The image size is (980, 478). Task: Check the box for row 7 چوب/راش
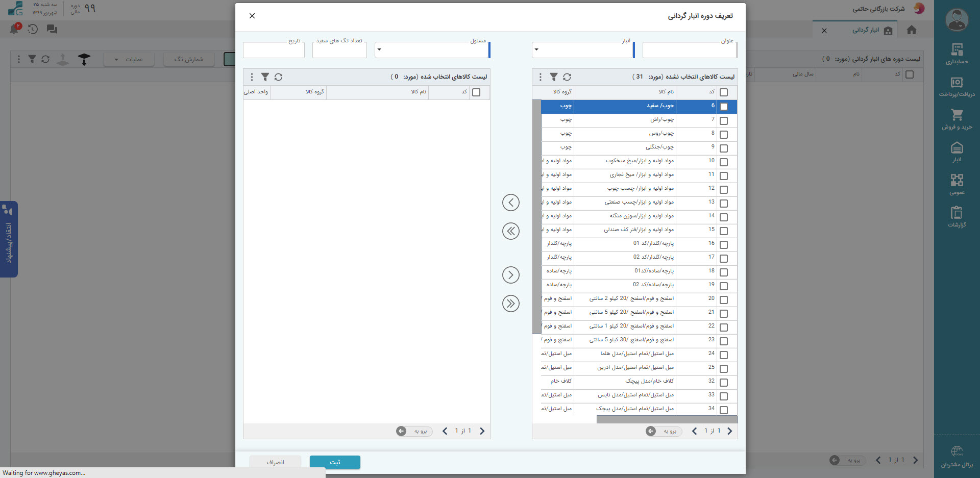coord(724,121)
